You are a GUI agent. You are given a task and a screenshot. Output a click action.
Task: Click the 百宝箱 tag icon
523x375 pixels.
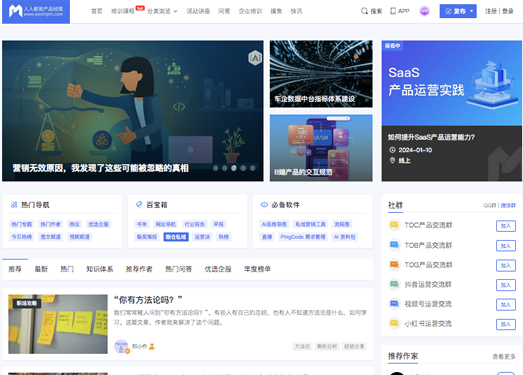[x=139, y=204]
